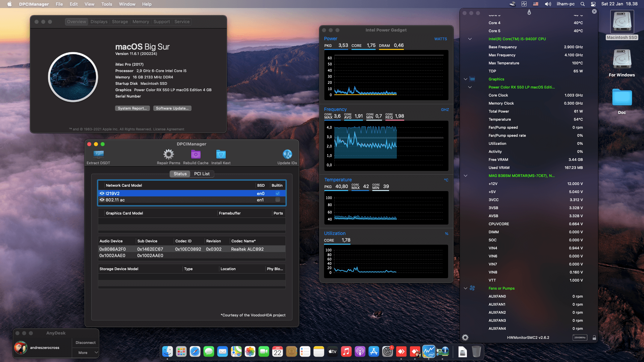The width and height of the screenshot is (644, 362).
Task: Click Extract DSDT icon in DPCIManager
Action: tap(99, 154)
